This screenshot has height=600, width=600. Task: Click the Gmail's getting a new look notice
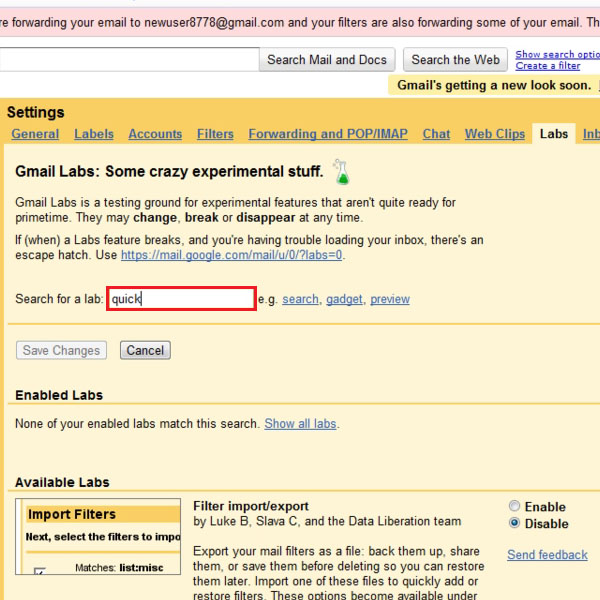pos(494,85)
